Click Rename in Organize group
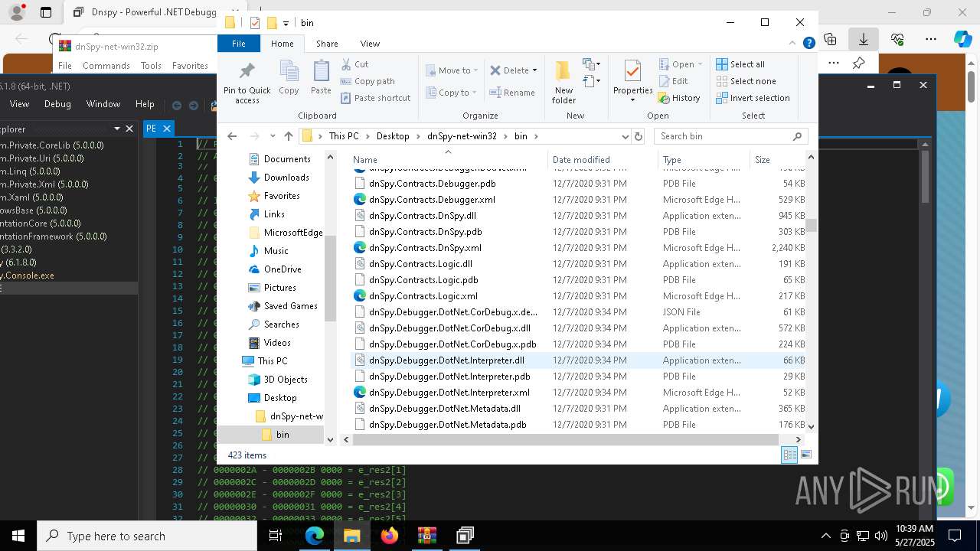980x551 pixels. pos(512,93)
